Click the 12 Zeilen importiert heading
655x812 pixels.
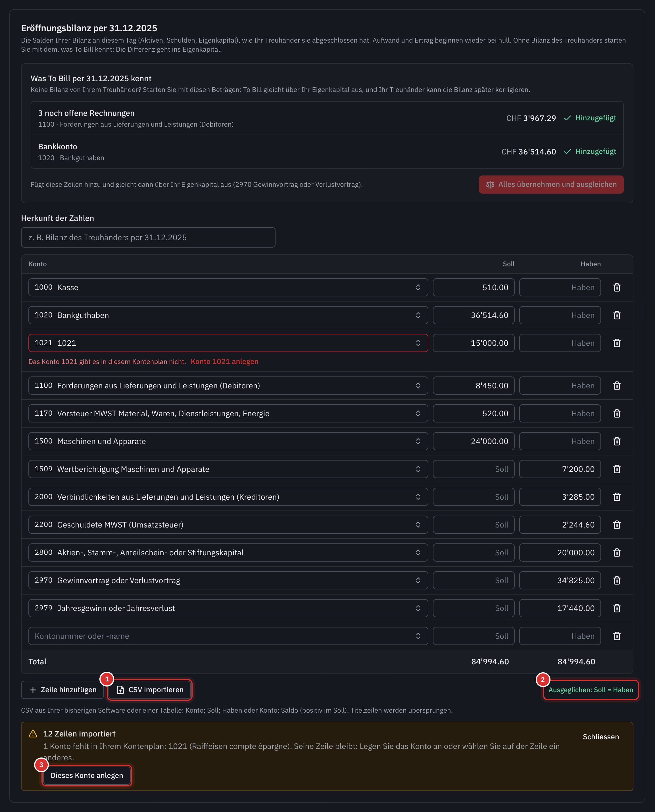point(79,734)
